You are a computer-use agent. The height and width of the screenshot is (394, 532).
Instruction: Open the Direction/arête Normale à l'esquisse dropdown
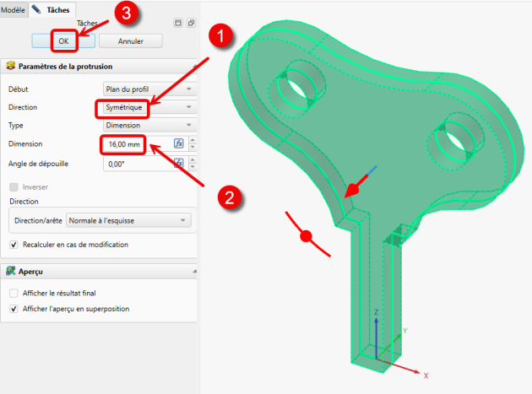(128, 220)
